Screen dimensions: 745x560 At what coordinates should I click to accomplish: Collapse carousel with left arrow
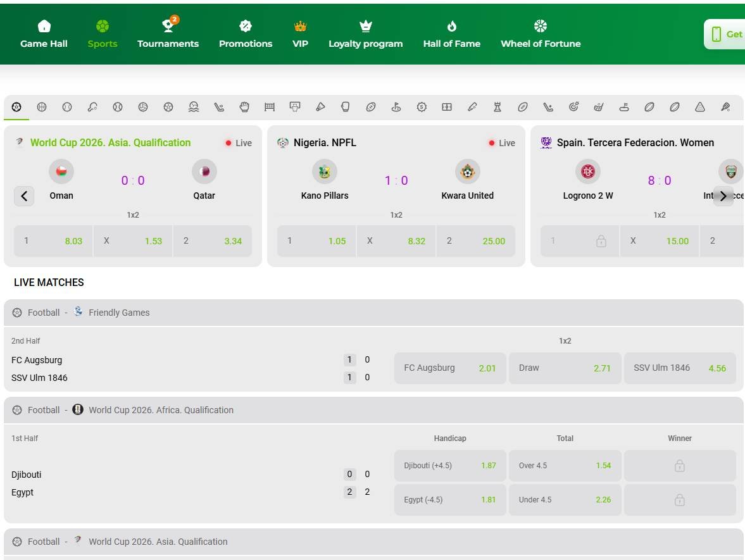pyautogui.click(x=24, y=196)
